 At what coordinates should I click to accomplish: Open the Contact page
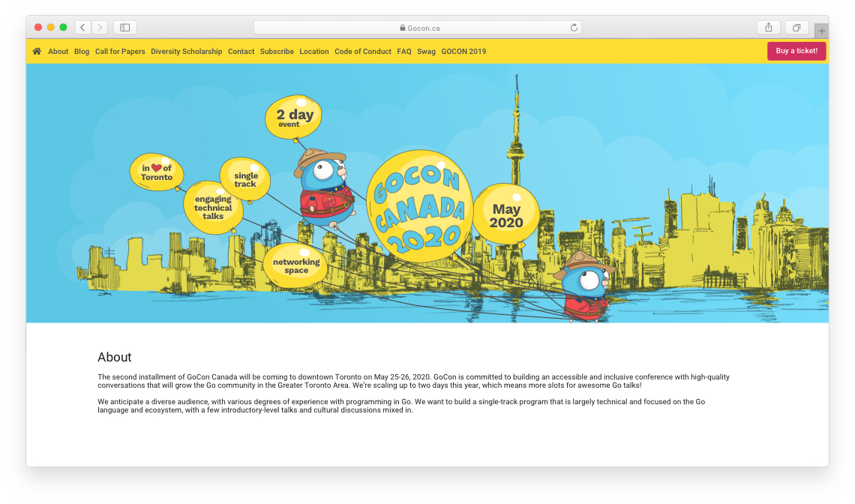[241, 51]
